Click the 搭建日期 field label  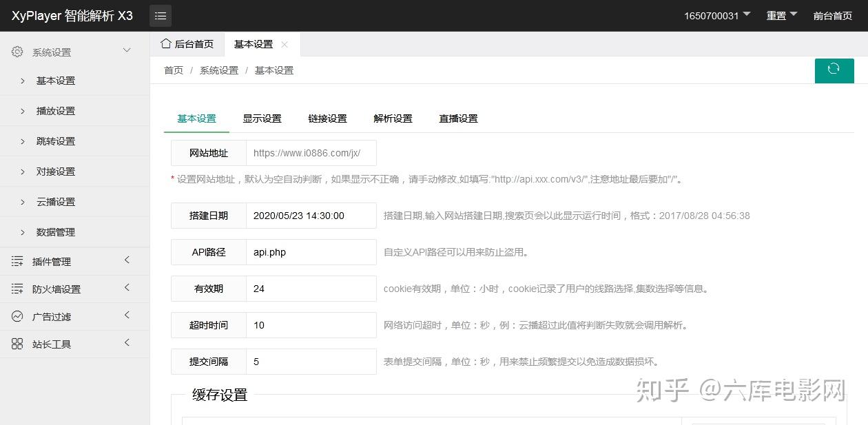tap(209, 216)
